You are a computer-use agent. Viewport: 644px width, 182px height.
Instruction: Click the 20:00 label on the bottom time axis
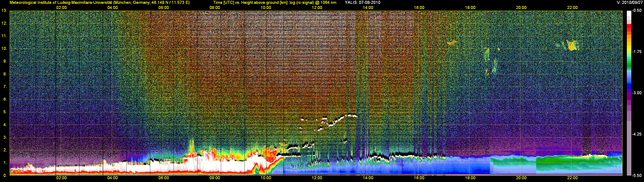(521, 178)
